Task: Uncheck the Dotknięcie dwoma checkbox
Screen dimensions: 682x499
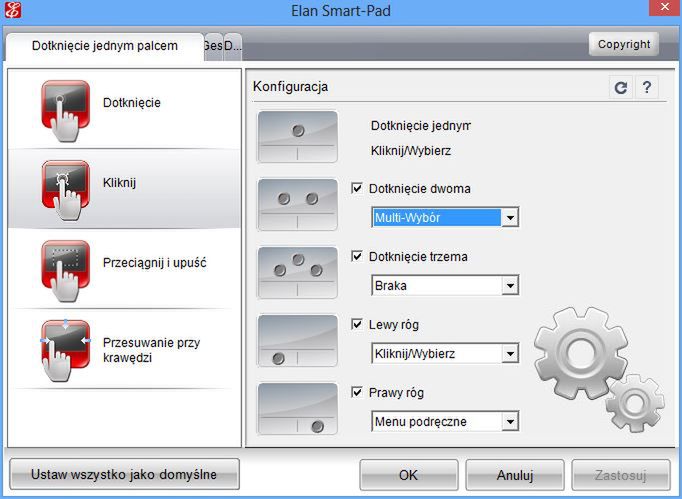Action: pos(357,188)
